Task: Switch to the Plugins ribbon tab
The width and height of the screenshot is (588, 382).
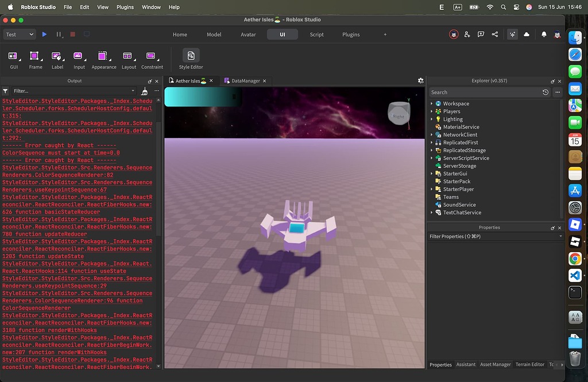Action: (351, 34)
